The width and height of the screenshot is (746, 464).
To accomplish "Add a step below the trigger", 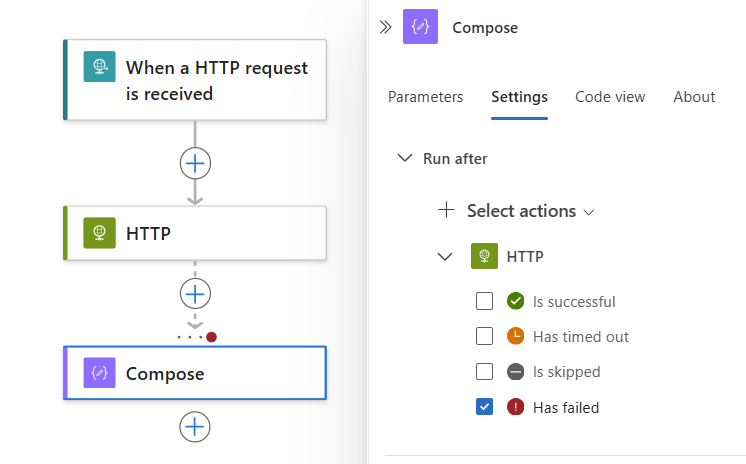I will point(195,162).
